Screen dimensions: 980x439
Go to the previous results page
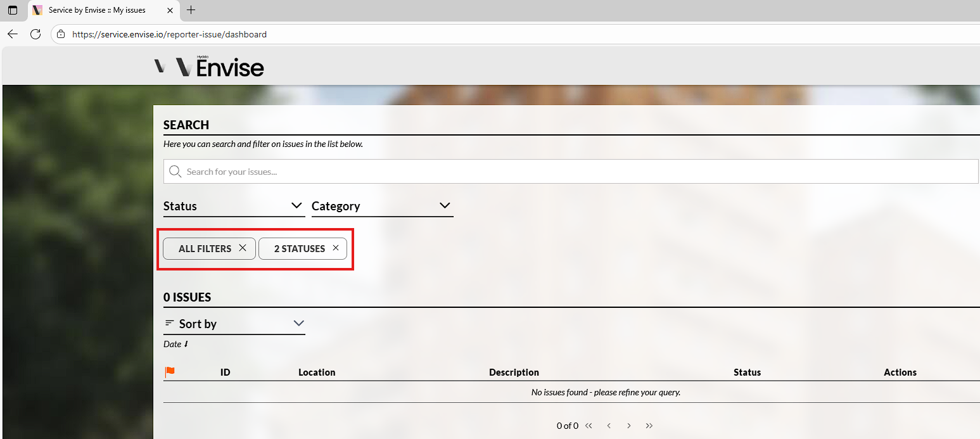tap(609, 426)
